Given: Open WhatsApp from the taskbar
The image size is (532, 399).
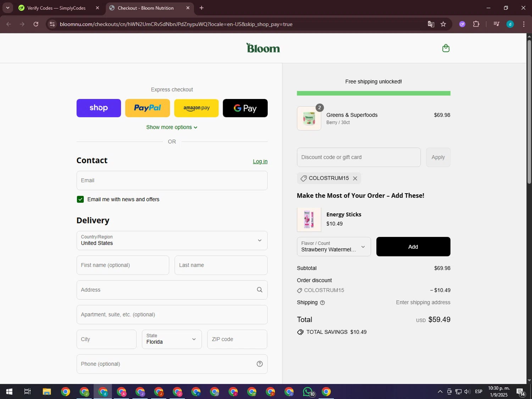Looking at the screenshot, I should click(x=308, y=392).
